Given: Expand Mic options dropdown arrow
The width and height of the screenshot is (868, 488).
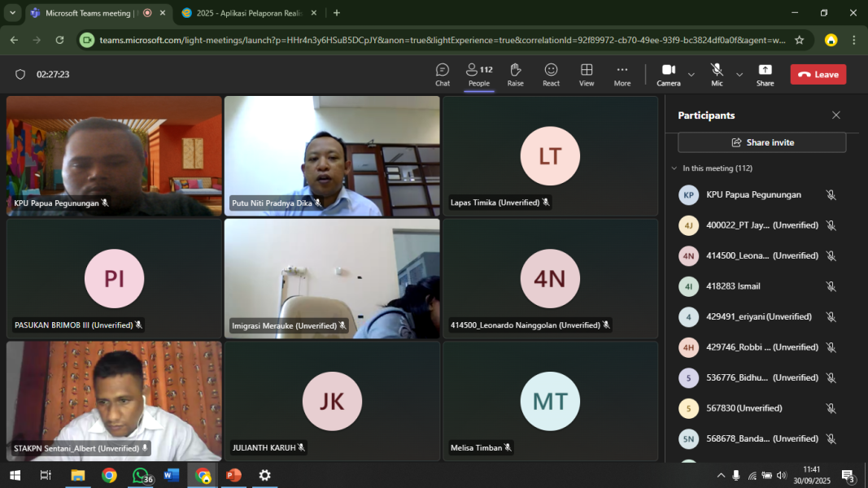Looking at the screenshot, I should point(739,75).
